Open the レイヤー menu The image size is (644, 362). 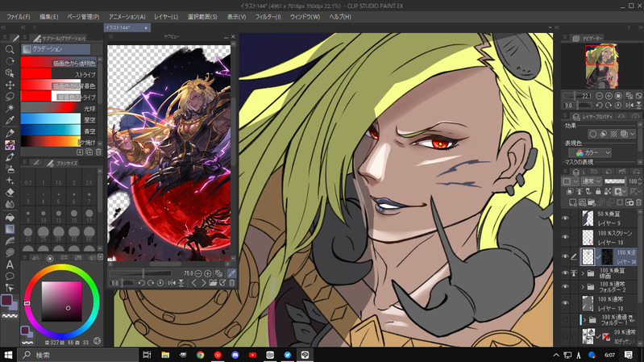tap(166, 16)
